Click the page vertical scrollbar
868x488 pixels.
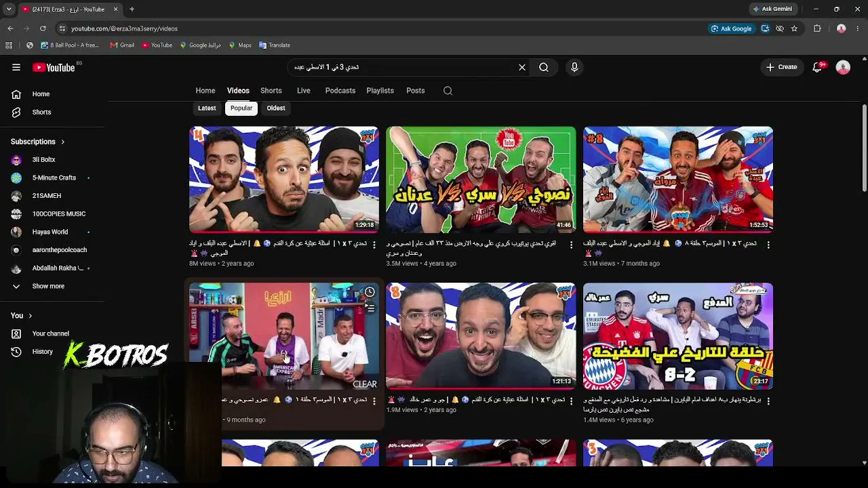pos(864,148)
